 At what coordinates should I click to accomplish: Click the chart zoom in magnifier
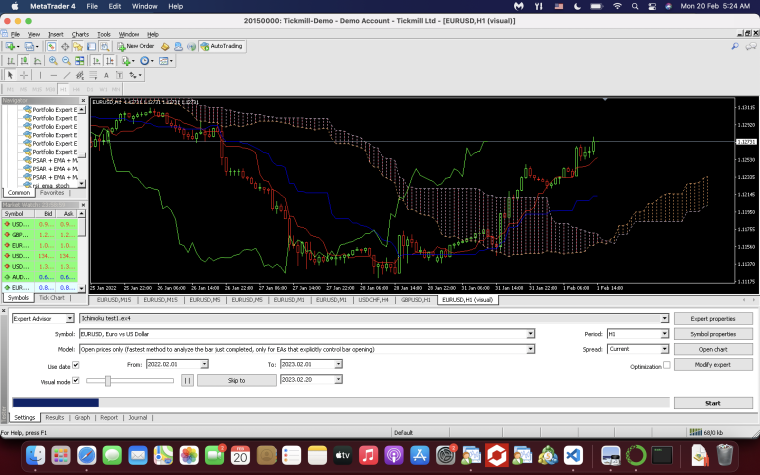[x=53, y=61]
